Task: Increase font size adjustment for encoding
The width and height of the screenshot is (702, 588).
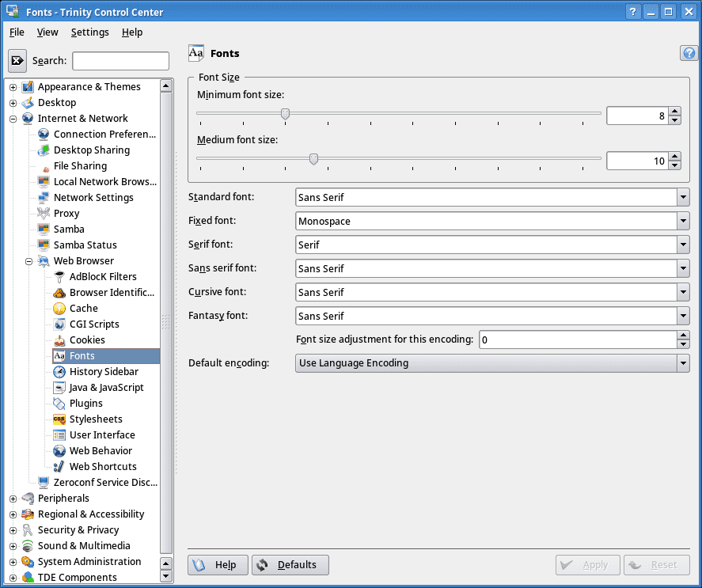Action: click(683, 335)
